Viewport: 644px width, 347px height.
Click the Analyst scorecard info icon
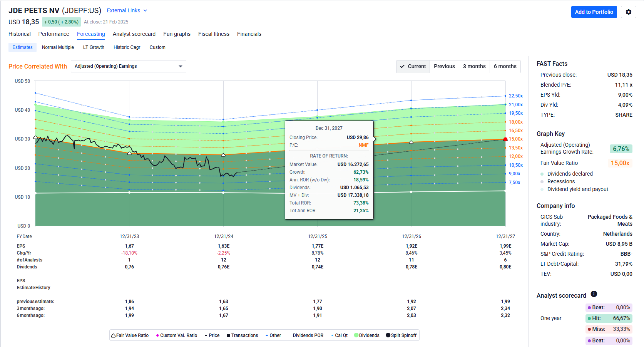(594, 294)
